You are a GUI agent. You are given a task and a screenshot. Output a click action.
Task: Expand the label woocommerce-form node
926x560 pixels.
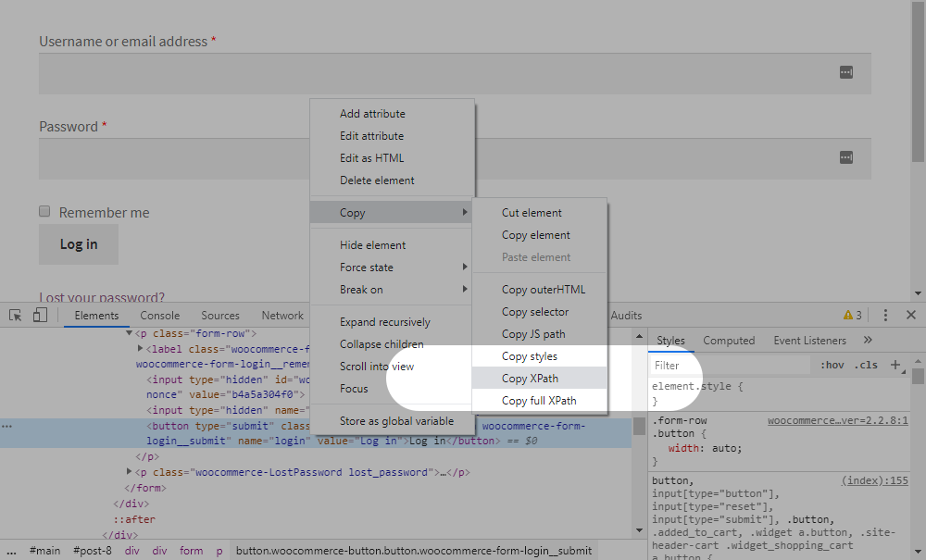point(140,349)
